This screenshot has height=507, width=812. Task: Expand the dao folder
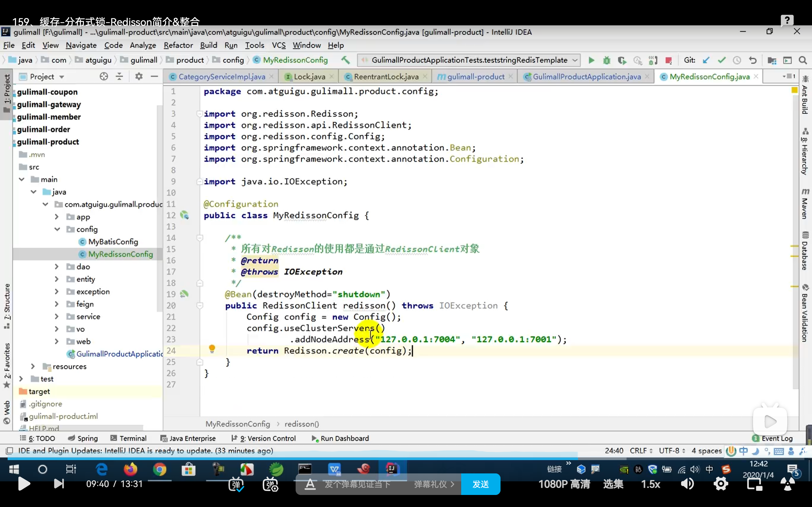pos(57,266)
